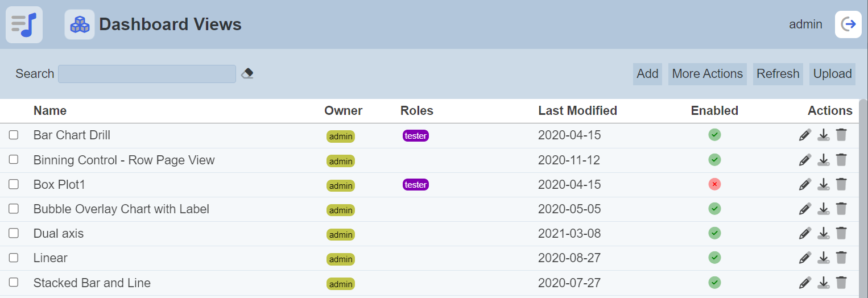Clear search with the eraser icon
Image resolution: width=868 pixels, height=298 pixels.
247,73
